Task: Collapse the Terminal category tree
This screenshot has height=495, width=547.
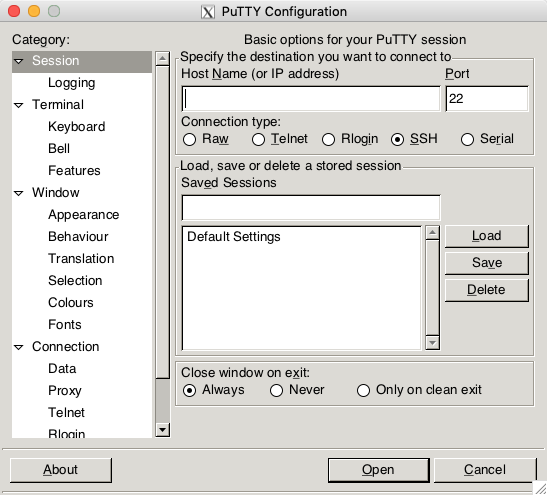Action: click(19, 105)
